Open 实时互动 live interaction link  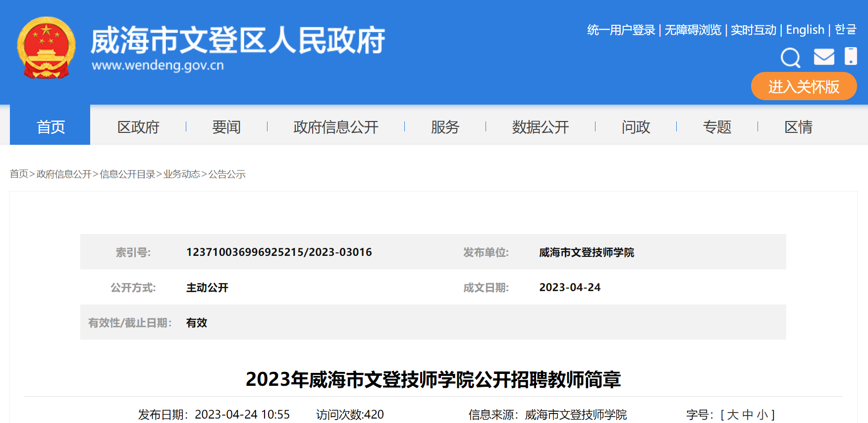coord(753,30)
